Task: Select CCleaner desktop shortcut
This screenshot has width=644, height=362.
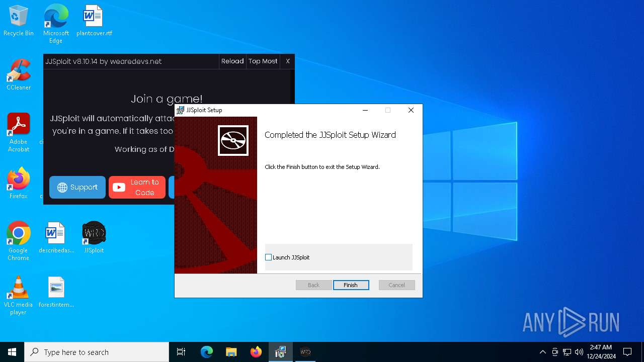Action: (x=19, y=75)
